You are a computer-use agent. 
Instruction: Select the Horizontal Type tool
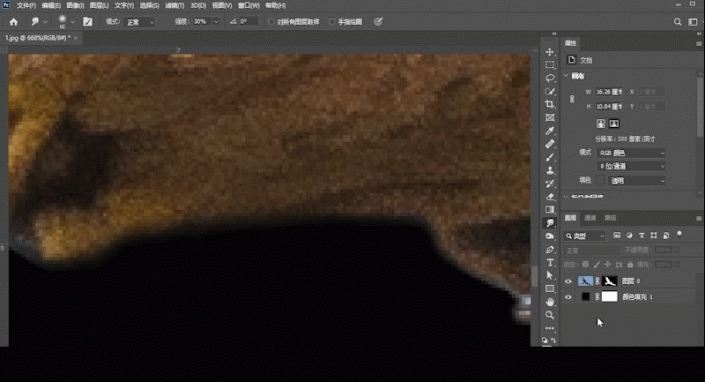549,262
